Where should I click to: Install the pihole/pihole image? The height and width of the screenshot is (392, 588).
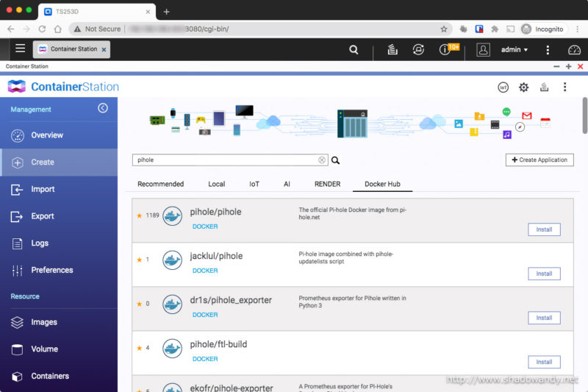coord(544,229)
